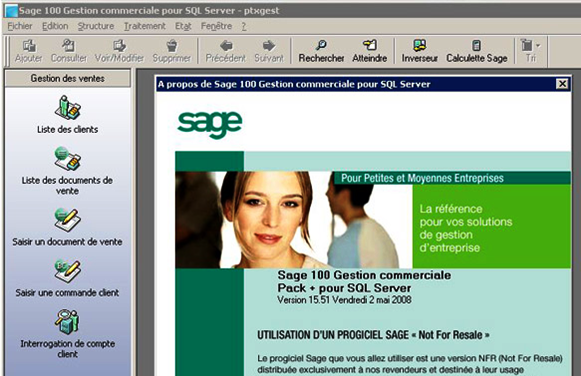Click the Sage application icon in title bar

(x=11, y=10)
